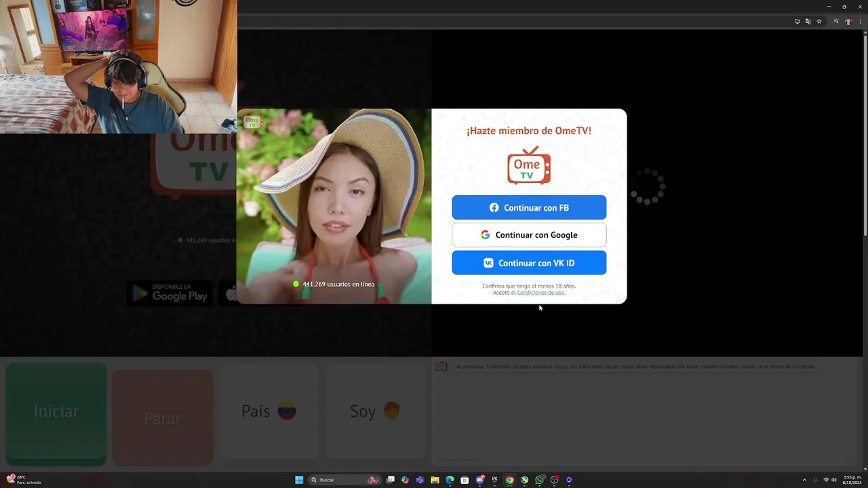Sign in with Continuar con VK ID
The height and width of the screenshot is (488, 868).
coord(529,262)
